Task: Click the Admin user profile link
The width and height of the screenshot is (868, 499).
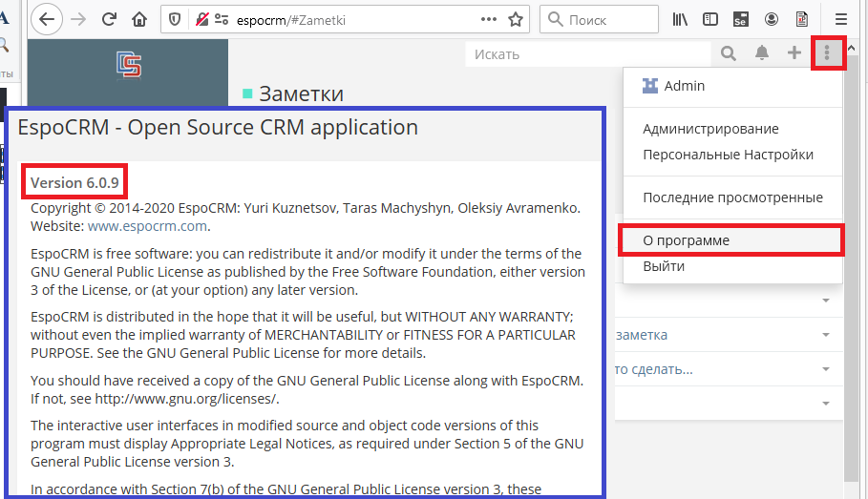Action: (x=684, y=86)
